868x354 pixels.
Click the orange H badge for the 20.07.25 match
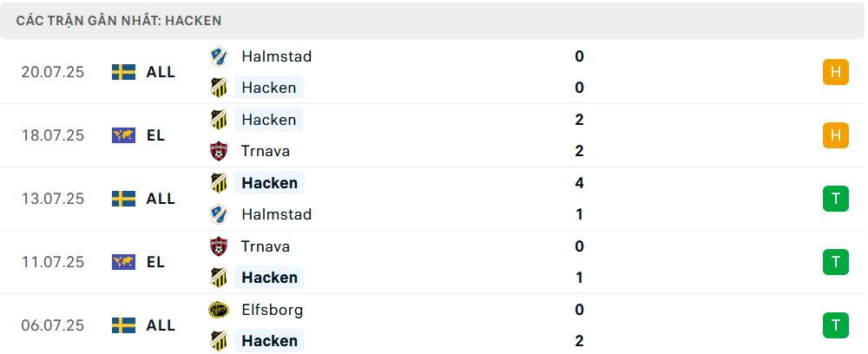835,72
